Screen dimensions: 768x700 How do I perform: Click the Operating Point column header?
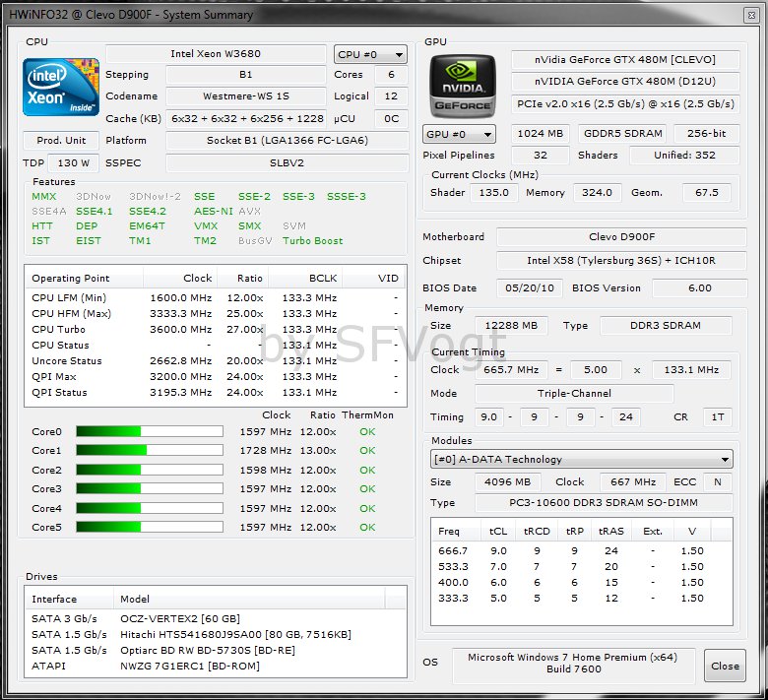[84, 278]
